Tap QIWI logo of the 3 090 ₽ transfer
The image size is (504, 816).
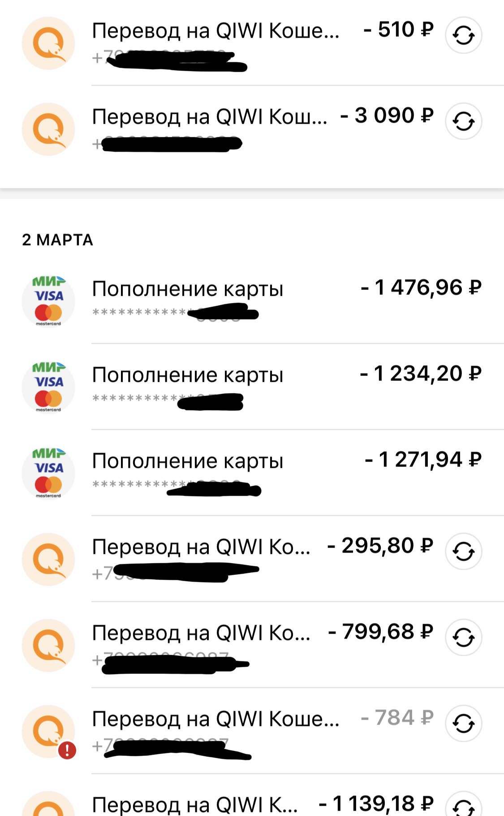click(x=48, y=130)
